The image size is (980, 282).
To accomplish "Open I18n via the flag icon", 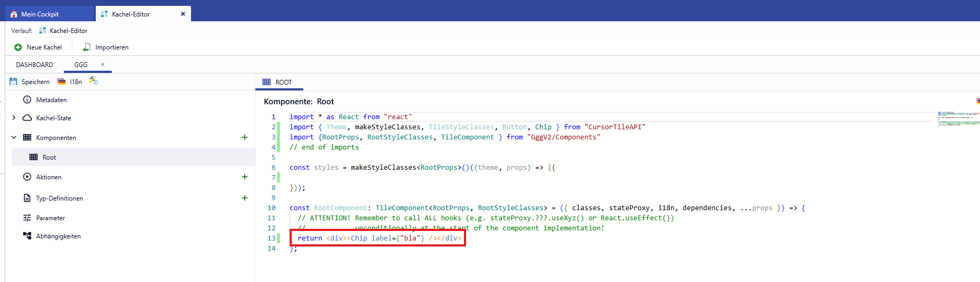I will click(x=61, y=81).
